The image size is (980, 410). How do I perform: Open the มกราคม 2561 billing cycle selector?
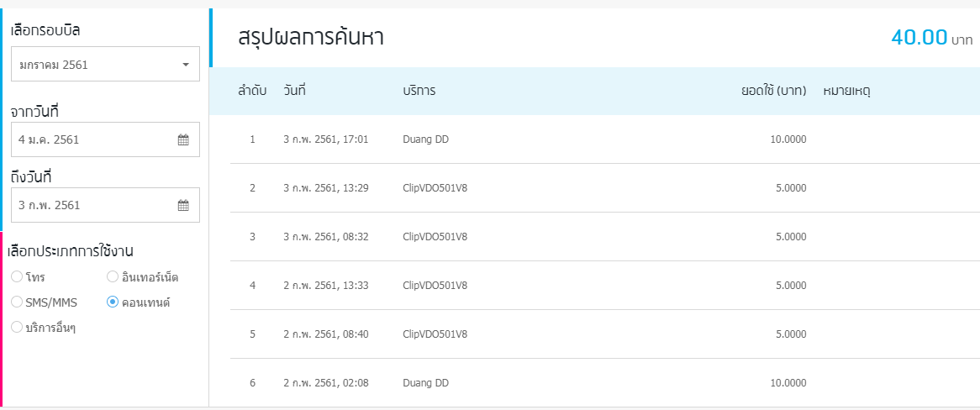pos(105,64)
